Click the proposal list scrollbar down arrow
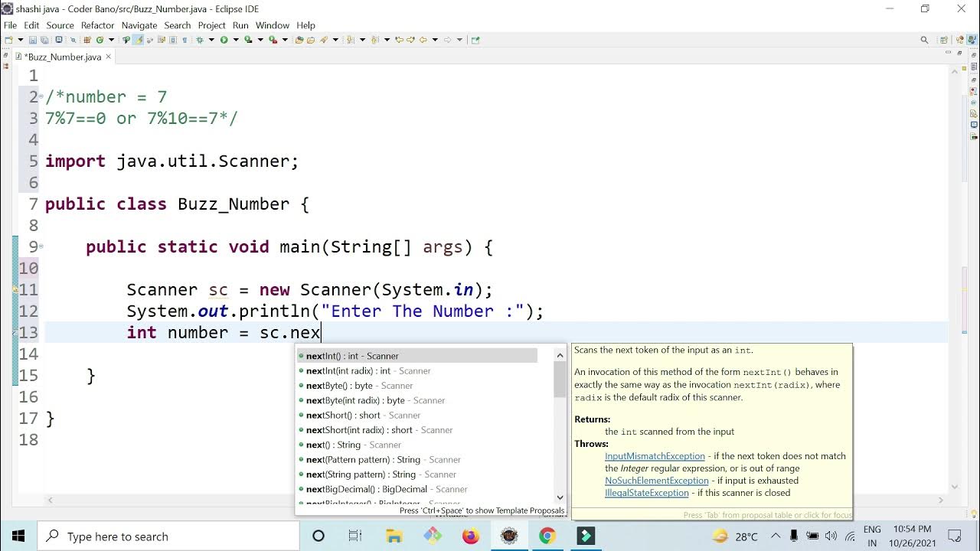Screen dimensions: 980x551 pyautogui.click(x=560, y=497)
